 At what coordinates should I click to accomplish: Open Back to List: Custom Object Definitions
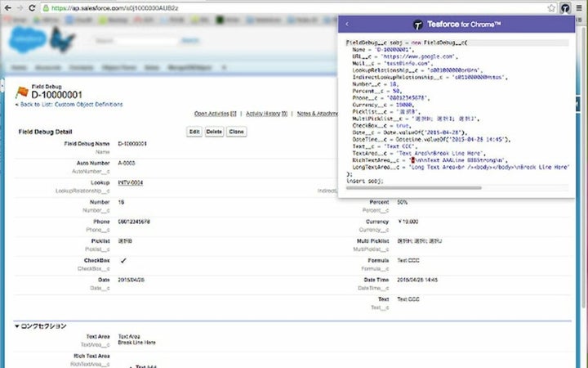[70, 105]
